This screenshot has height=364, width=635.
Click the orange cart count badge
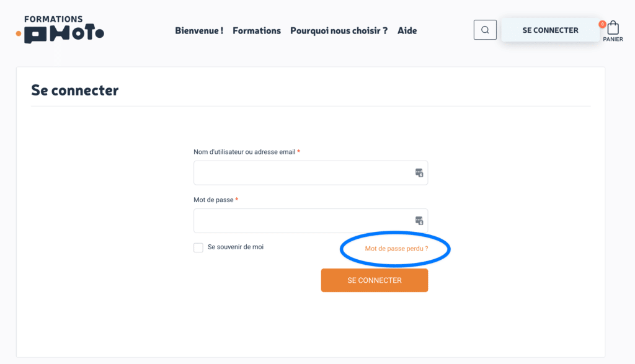click(x=602, y=24)
